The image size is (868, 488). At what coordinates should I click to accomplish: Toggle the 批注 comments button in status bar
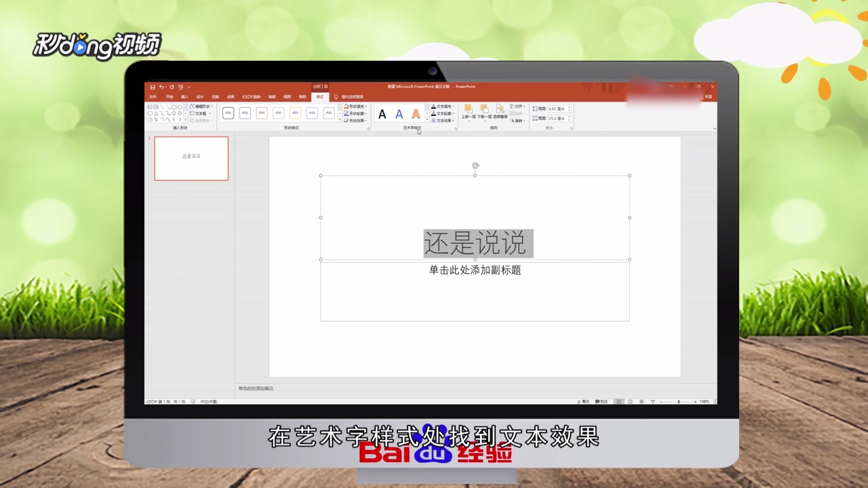click(601, 401)
